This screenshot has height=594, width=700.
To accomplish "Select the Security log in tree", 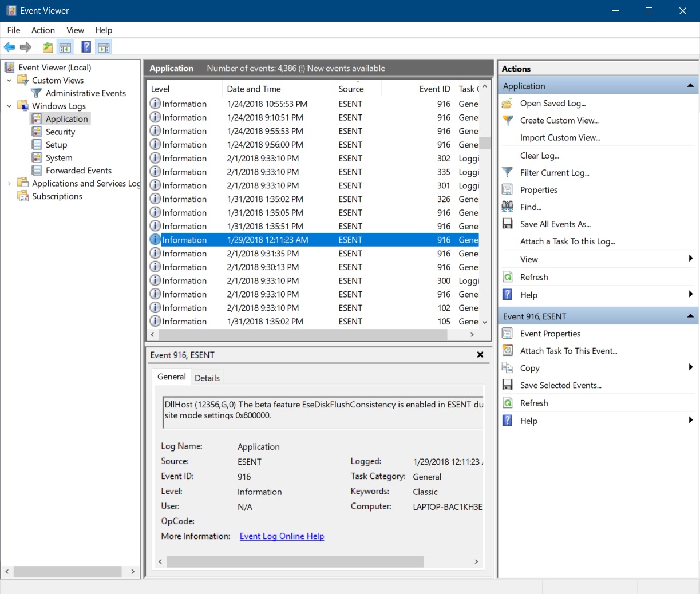I will pos(60,132).
